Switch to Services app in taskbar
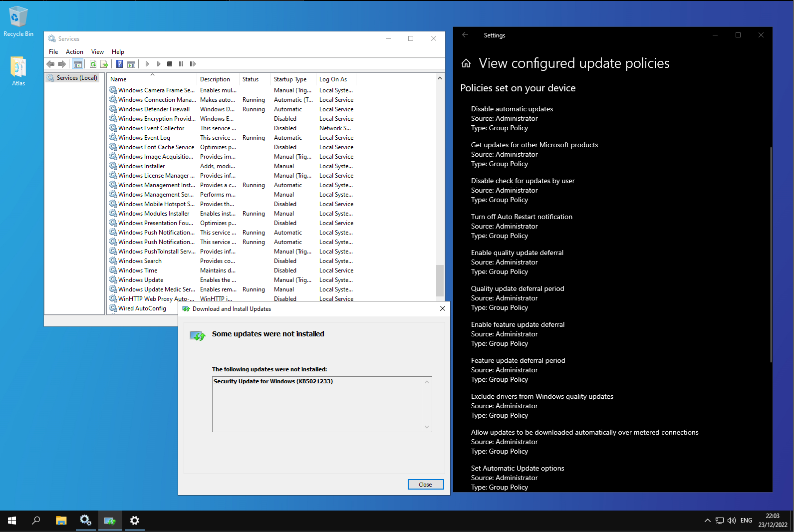Image resolution: width=794 pixels, height=532 pixels. click(85, 521)
